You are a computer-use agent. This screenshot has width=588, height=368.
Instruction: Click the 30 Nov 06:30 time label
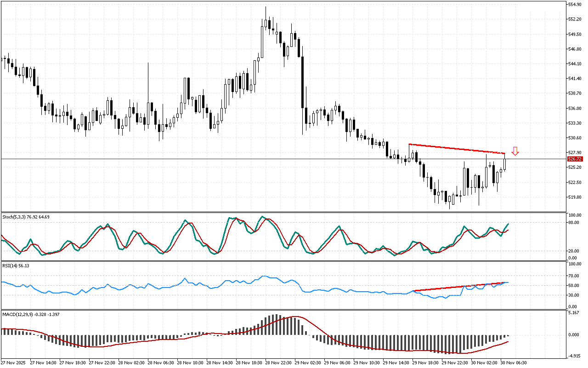tap(513, 362)
